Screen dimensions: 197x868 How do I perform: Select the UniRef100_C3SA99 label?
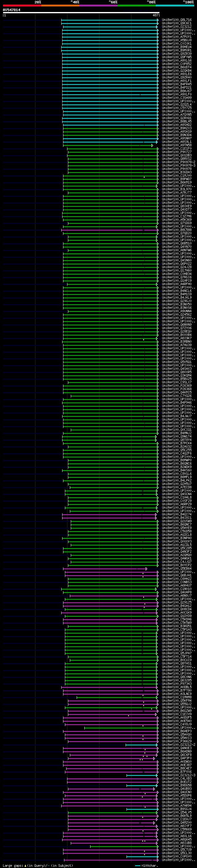coord(176,98)
